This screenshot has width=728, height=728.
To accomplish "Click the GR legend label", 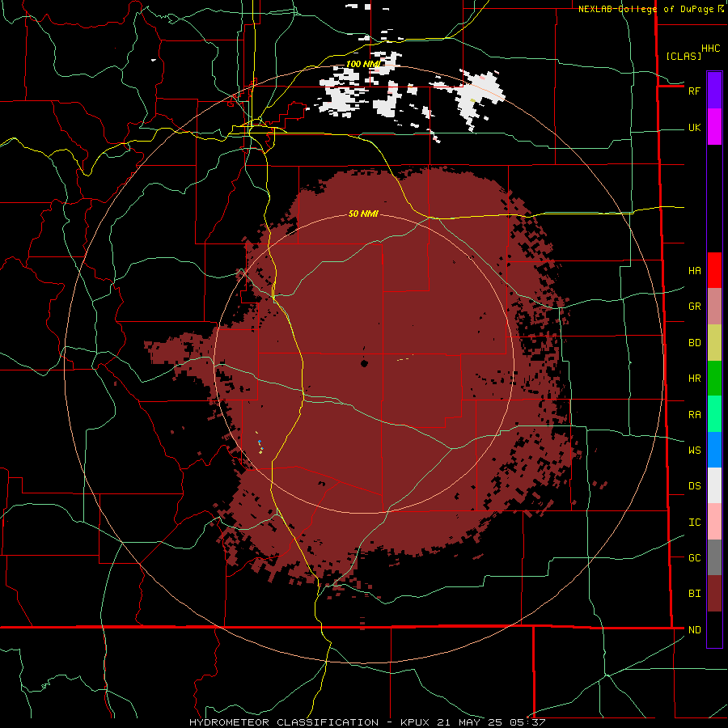I will (x=694, y=307).
